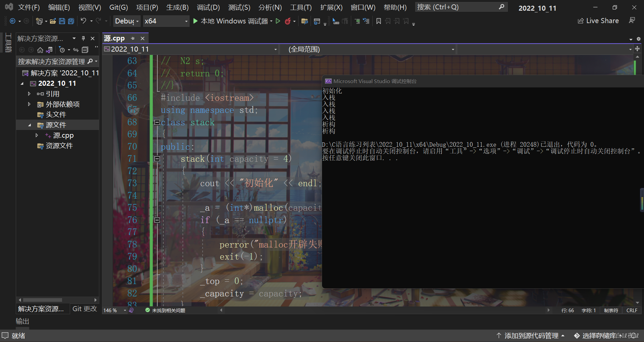The height and width of the screenshot is (342, 644).
Task: Switch to the Git 更改 tab
Action: click(84, 309)
